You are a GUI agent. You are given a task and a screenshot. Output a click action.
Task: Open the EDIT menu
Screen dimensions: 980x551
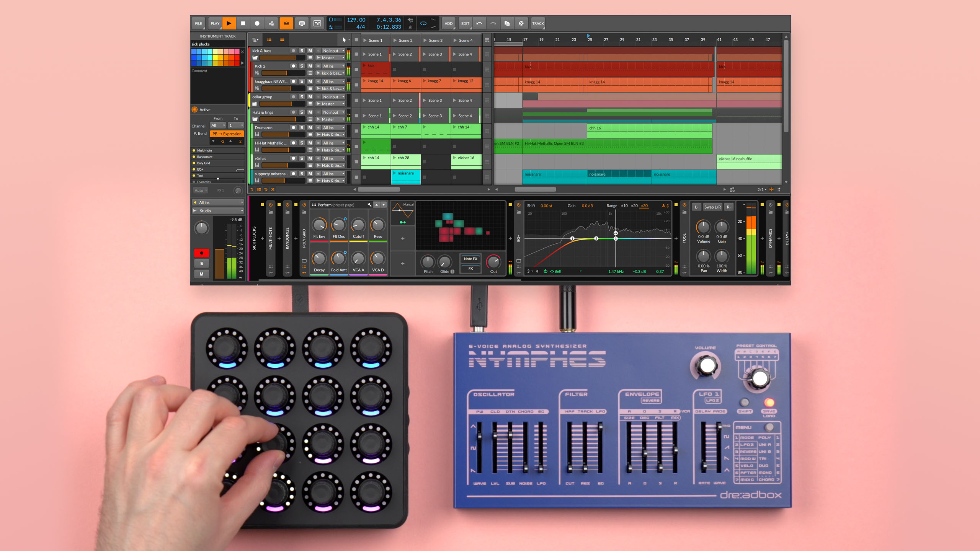(465, 23)
